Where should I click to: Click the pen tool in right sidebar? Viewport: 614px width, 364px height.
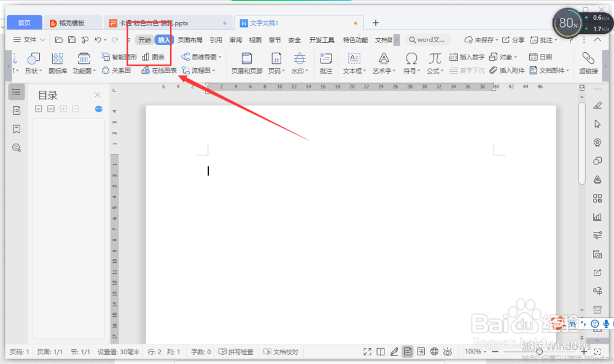point(597,106)
